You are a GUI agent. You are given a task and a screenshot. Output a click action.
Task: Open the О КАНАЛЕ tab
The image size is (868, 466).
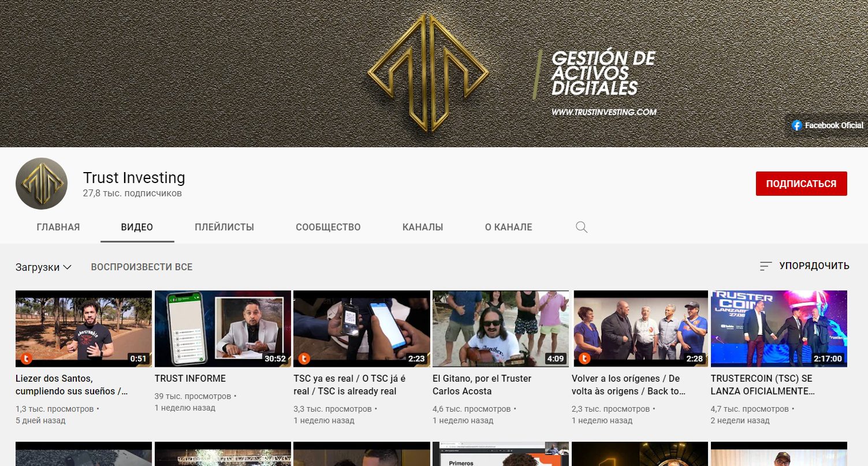pos(509,228)
